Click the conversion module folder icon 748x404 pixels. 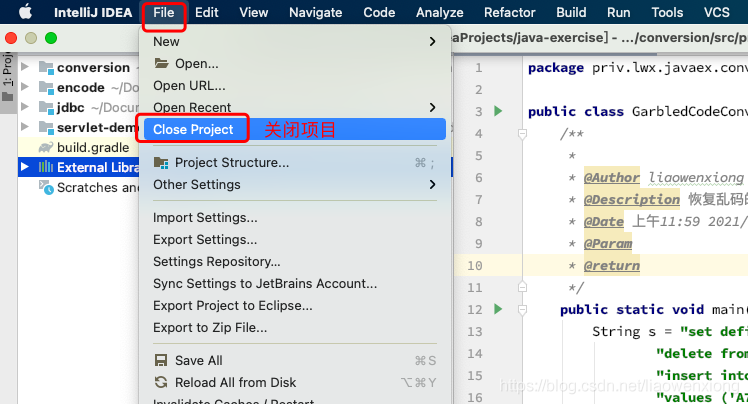click(46, 67)
